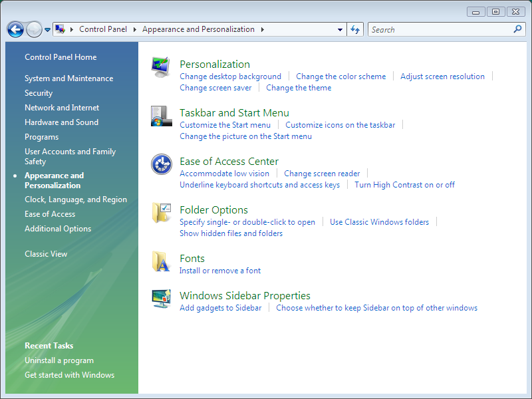The width and height of the screenshot is (532, 399).
Task: Open Change desktop background
Action: coord(231,76)
